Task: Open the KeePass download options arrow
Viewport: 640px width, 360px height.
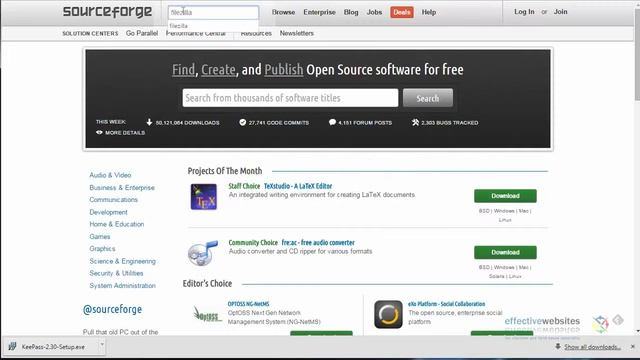Action: [x=102, y=345]
